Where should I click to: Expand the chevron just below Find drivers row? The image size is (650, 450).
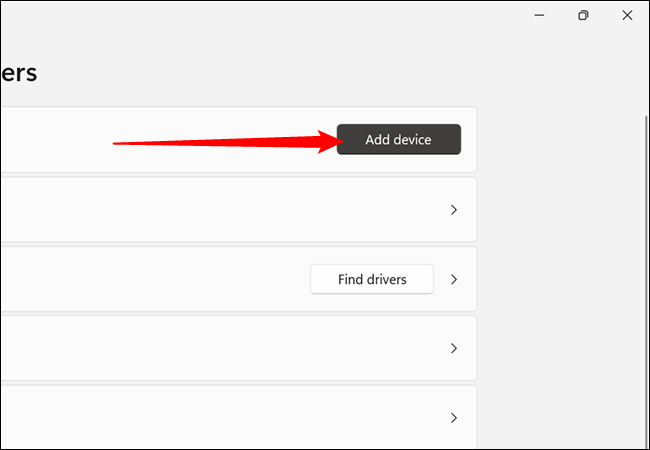(x=453, y=348)
